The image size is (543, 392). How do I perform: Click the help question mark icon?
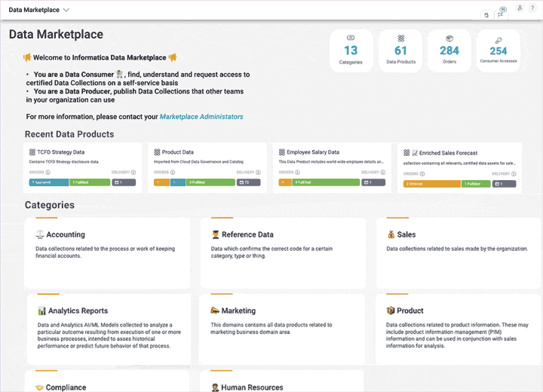(532, 8)
